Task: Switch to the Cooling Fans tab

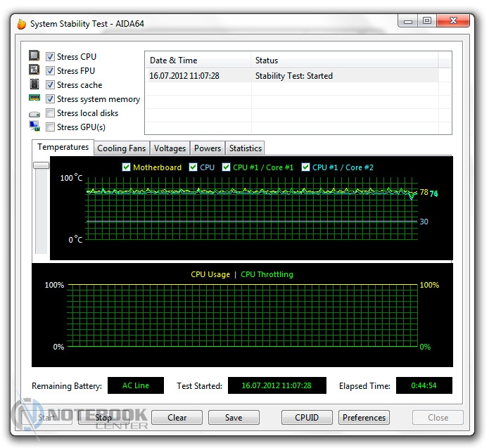Action: [x=122, y=148]
